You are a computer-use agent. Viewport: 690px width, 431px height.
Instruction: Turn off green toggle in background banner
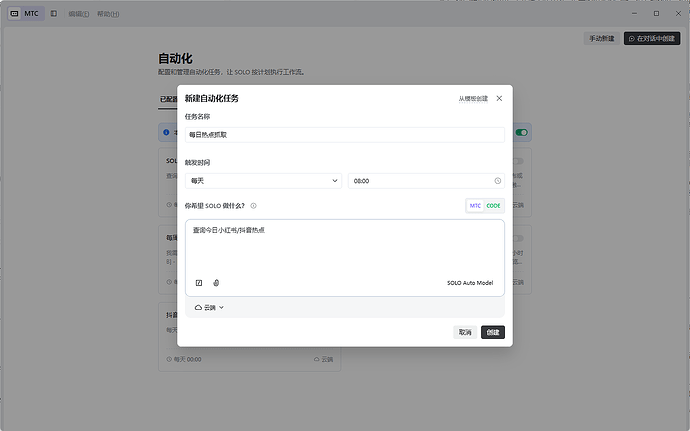point(521,133)
